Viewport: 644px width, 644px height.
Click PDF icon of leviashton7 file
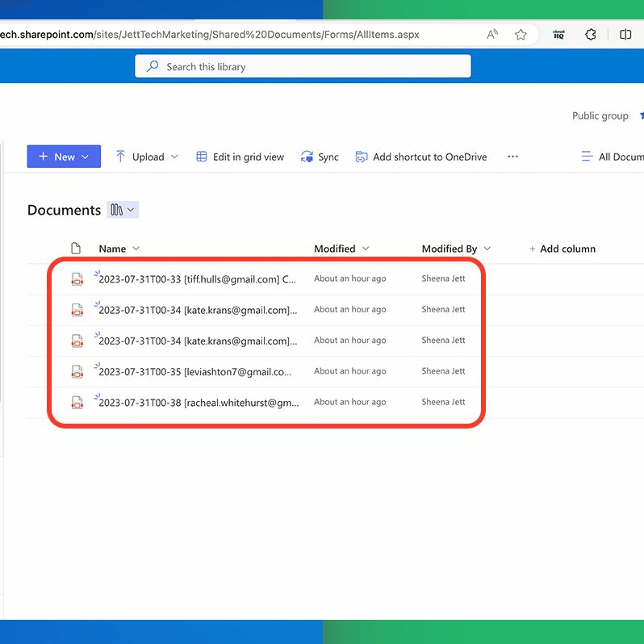tap(77, 371)
